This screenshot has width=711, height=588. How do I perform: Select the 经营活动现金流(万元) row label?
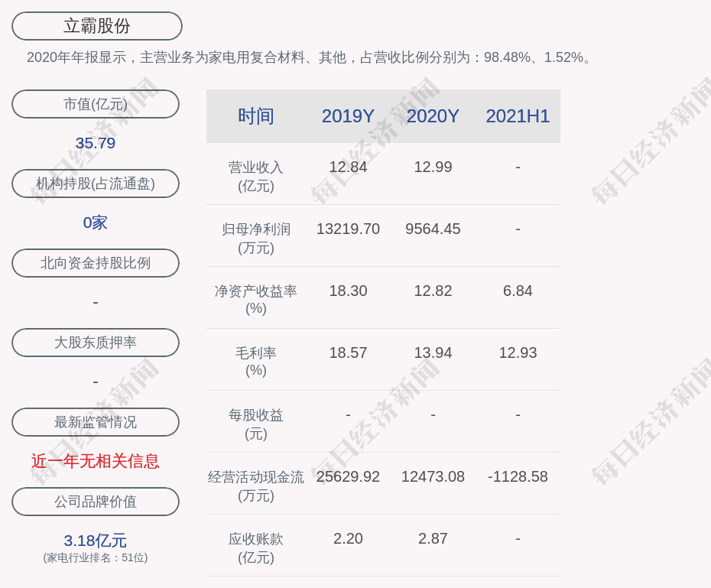[x=256, y=486]
